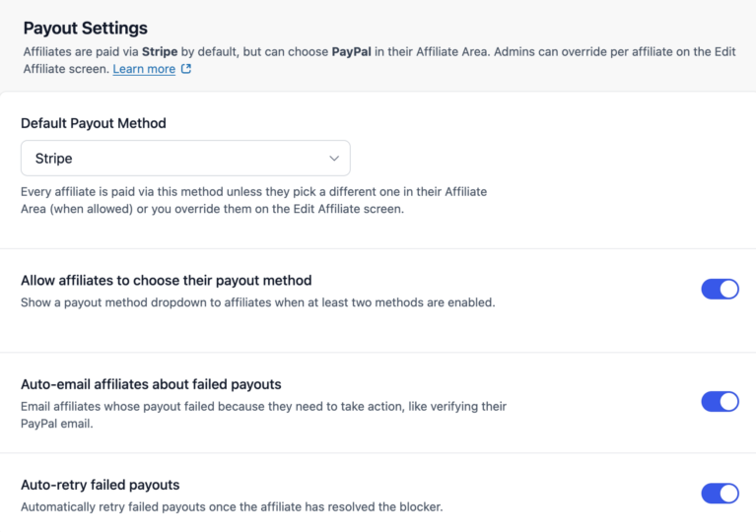Toggle the Auto-retry failed payouts switch
756x532 pixels.
coord(720,494)
